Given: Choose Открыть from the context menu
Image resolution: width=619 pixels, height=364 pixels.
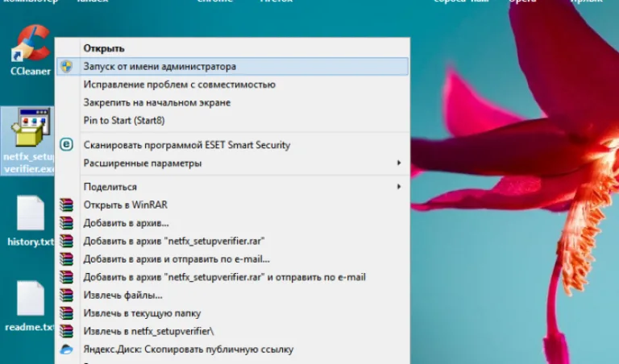Looking at the screenshot, I should pyautogui.click(x=104, y=48).
